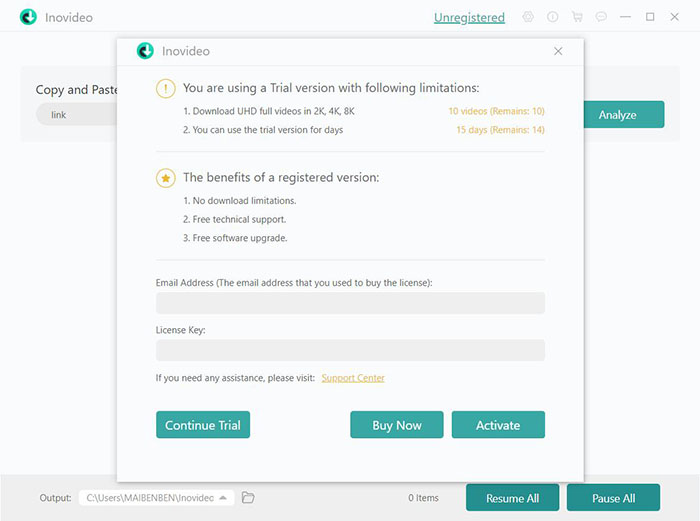Close the Inovideo main window

[675, 17]
